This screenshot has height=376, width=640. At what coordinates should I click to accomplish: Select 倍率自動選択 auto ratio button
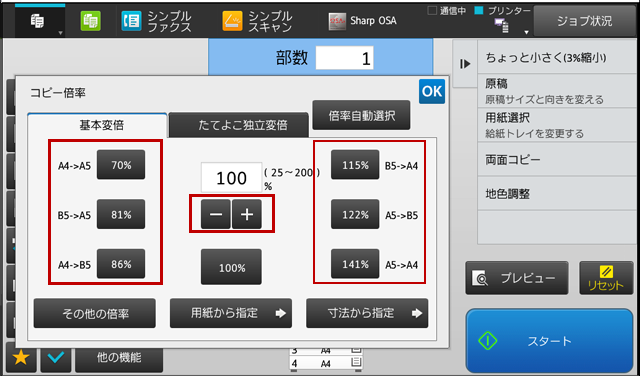pyautogui.click(x=361, y=116)
